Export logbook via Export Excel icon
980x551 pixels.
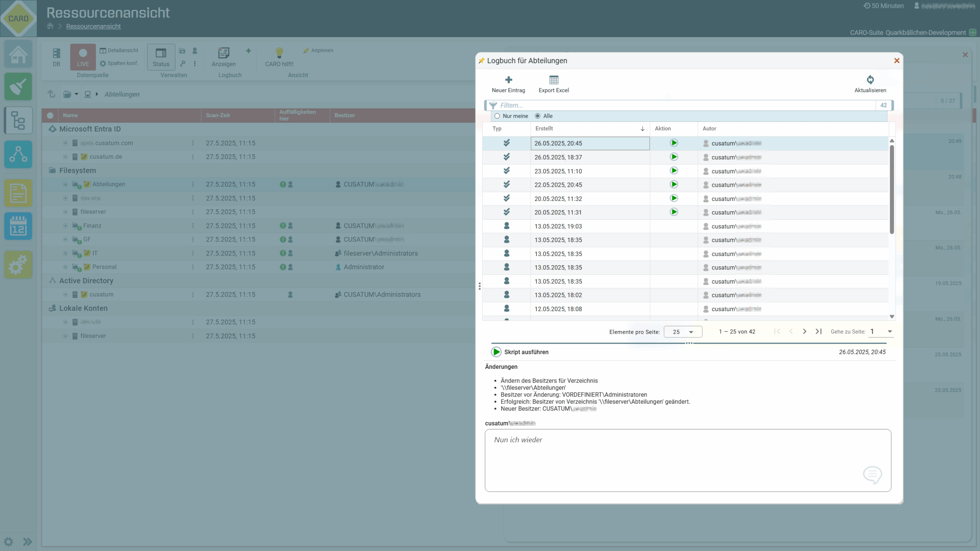click(554, 80)
